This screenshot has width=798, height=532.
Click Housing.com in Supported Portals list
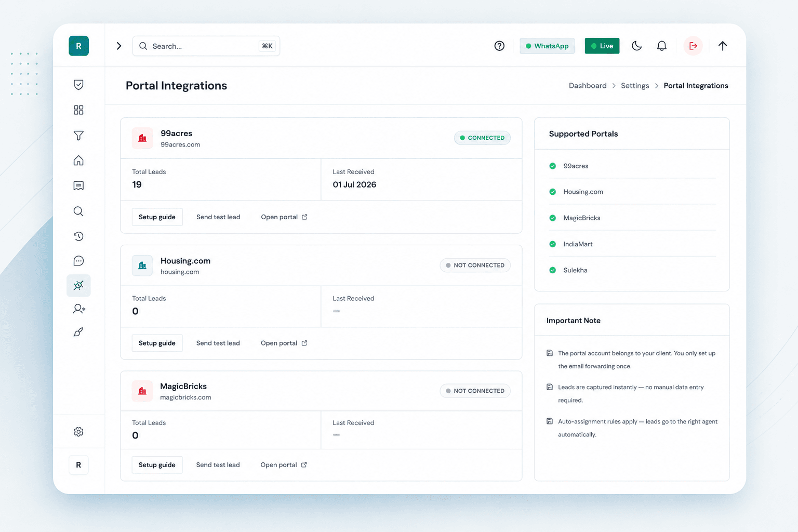pyautogui.click(x=583, y=192)
